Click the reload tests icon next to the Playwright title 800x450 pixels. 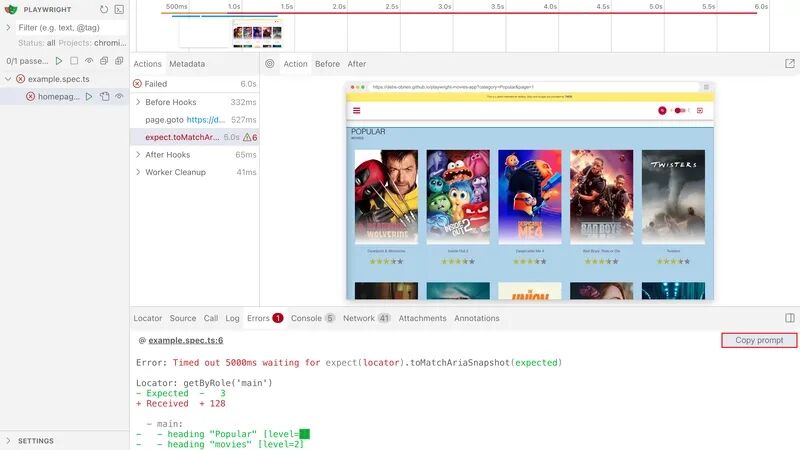click(x=104, y=9)
